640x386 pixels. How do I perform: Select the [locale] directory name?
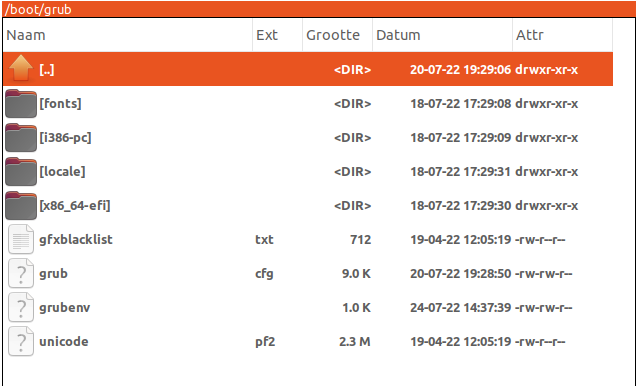62,172
